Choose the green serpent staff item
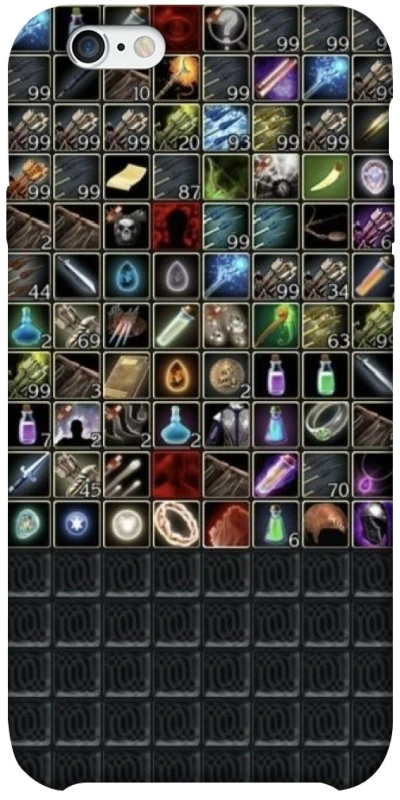Screen dimensions: 400x800 click(277, 326)
